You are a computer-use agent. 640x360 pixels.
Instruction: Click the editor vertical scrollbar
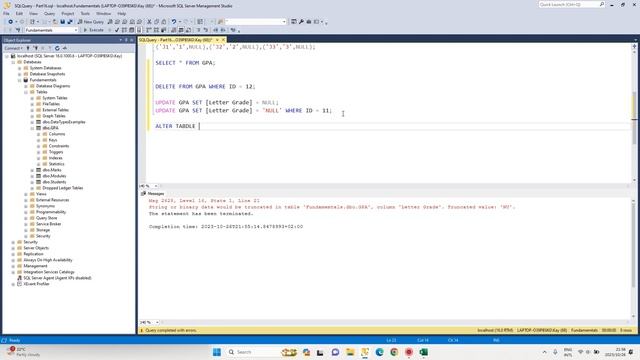coord(634,113)
